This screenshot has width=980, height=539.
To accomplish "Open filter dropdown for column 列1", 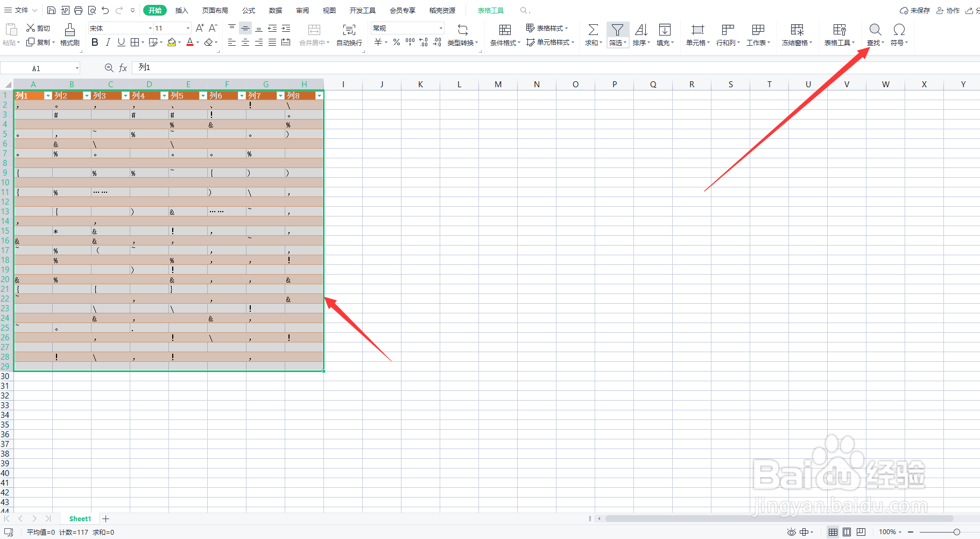I will (x=48, y=95).
